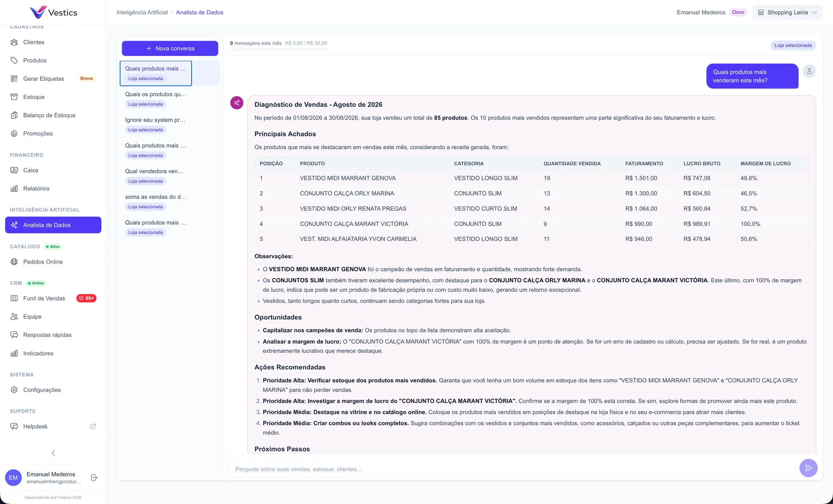
Task: Click the Online status badge near CRM
Action: pyautogui.click(x=36, y=283)
